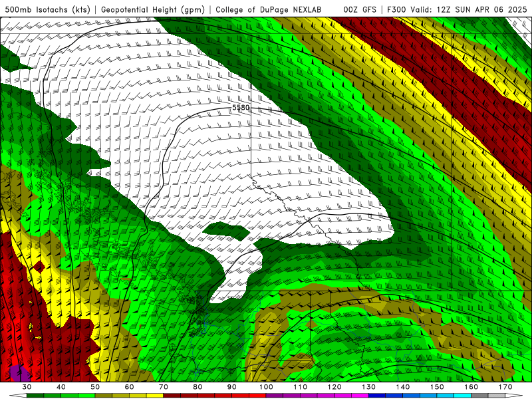Select the bright red swatch just before 100 kts
Screen dimensions: 532x399
(257, 396)
